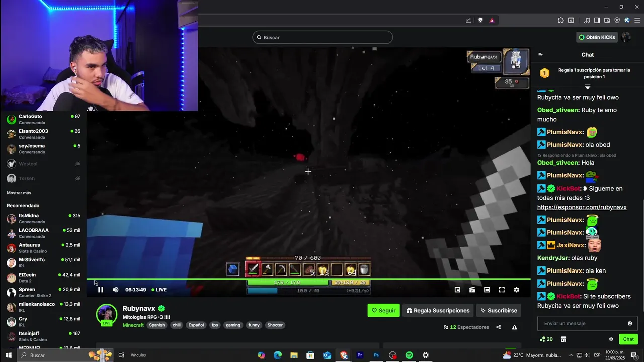The height and width of the screenshot is (362, 644).
Task: Open CarloGato channel in sidebar
Action: 43,119
